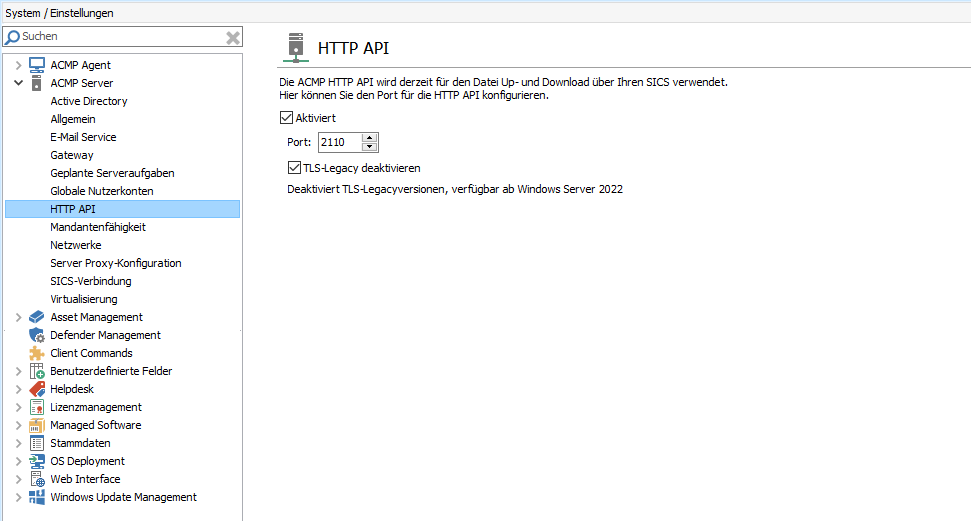Screen dimensions: 973x530
Task: Open Geplante Serveraufgaben
Action: click(112, 173)
